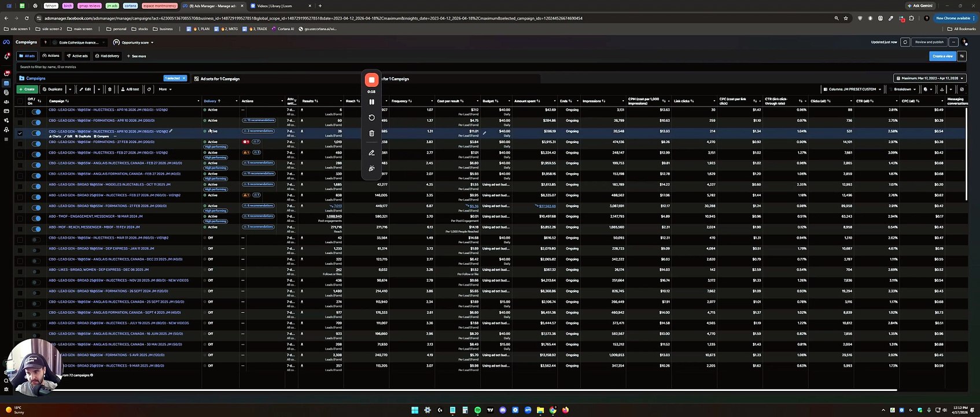Open the Campaigns table icon in the sidebar
The height and width of the screenshot is (417, 980).
[6, 83]
